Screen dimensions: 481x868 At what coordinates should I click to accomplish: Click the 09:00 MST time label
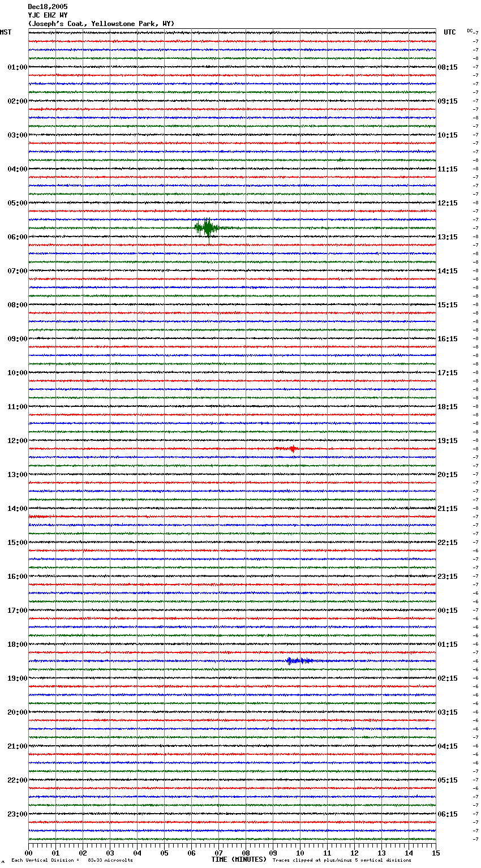pos(18,339)
